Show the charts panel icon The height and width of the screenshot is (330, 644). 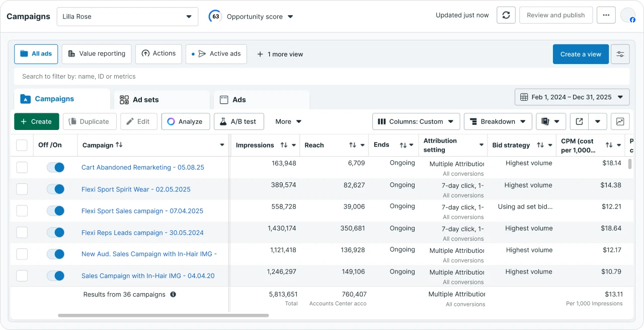[x=620, y=121]
